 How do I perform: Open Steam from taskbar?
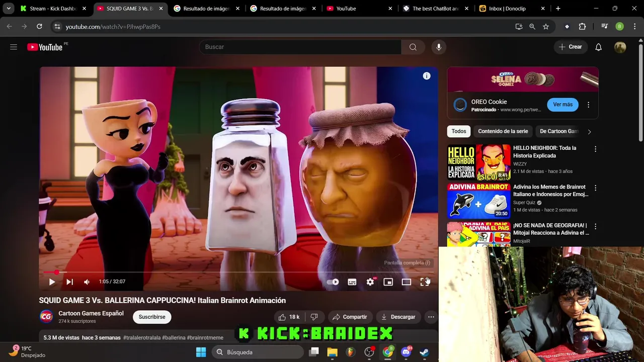point(424,352)
